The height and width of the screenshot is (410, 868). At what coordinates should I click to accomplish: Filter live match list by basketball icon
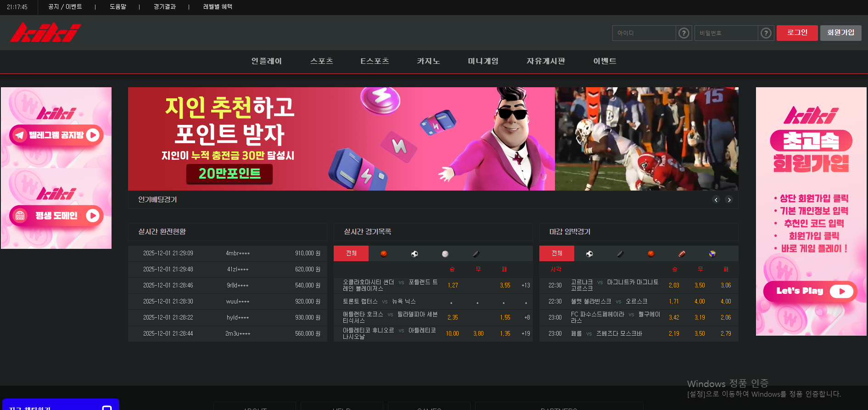click(384, 254)
